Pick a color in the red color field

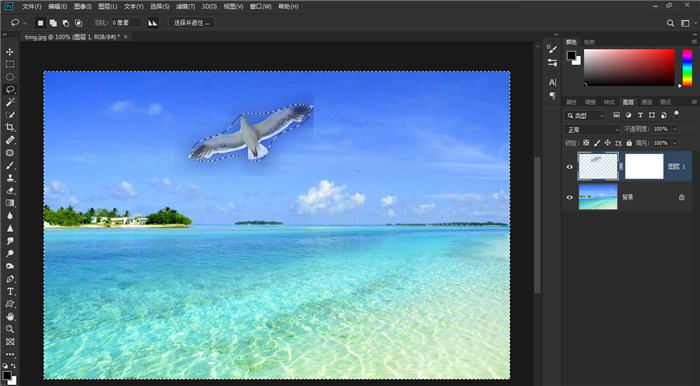point(629,67)
